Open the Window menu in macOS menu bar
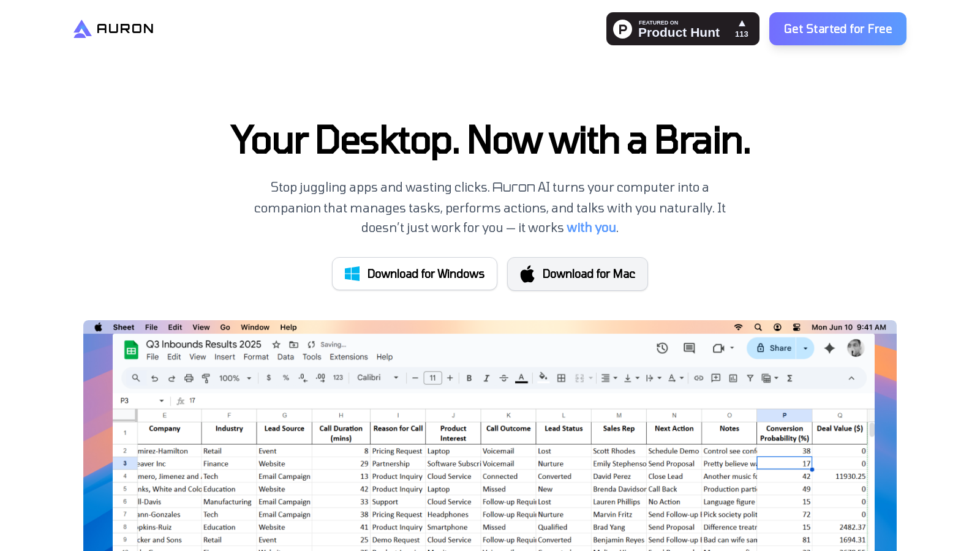 (255, 328)
